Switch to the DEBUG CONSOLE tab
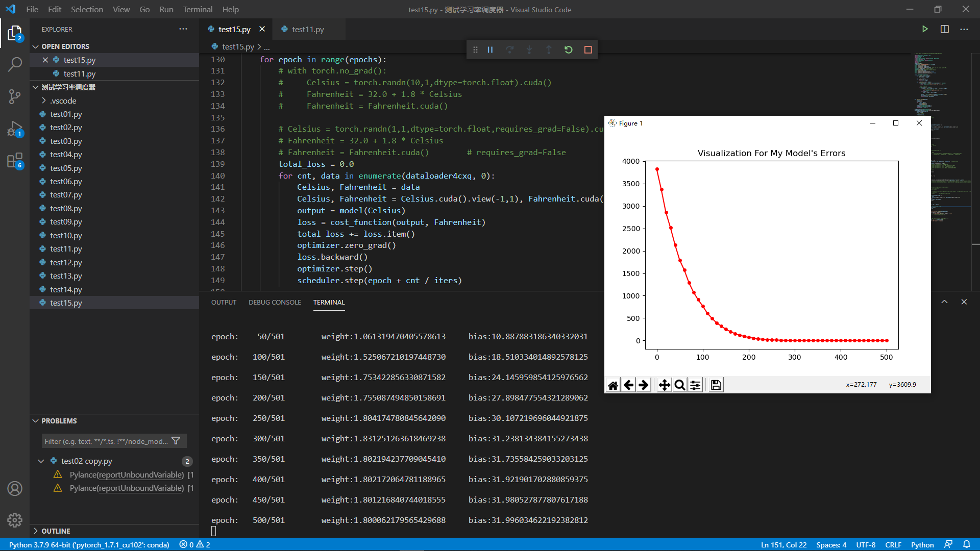The height and width of the screenshot is (551, 980). click(x=275, y=302)
